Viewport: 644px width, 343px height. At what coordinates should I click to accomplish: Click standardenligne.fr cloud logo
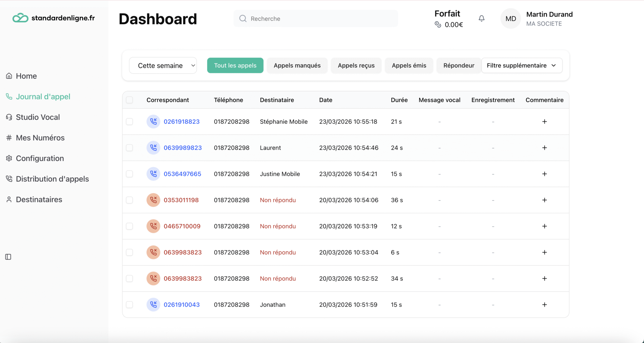coord(20,18)
